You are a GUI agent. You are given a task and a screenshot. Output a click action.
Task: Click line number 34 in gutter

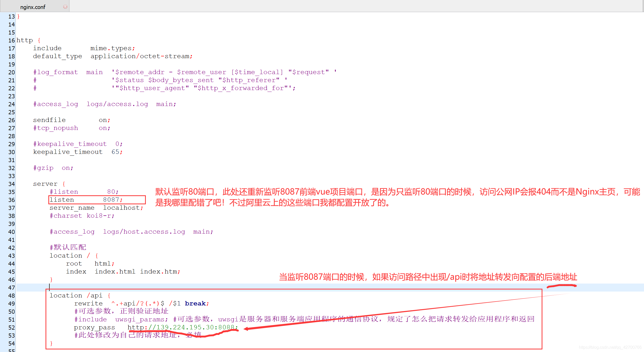12,184
